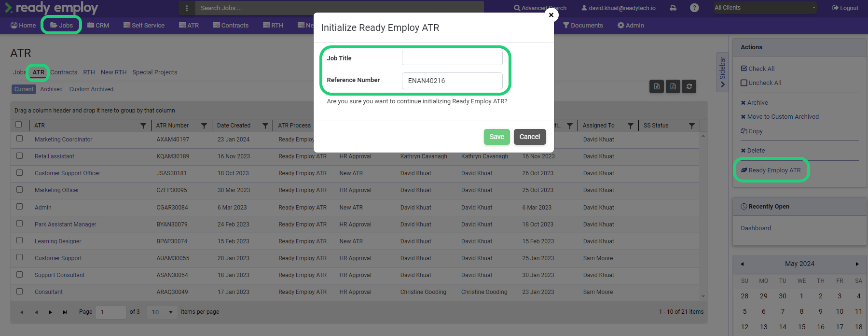Copy the selected ATR
This screenshot has height=336, width=868.
tap(752, 131)
